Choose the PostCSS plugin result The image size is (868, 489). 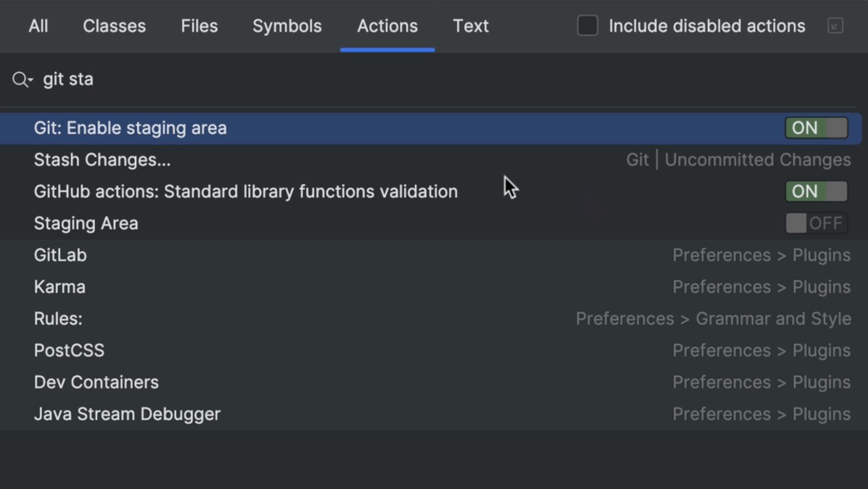pyautogui.click(x=69, y=351)
